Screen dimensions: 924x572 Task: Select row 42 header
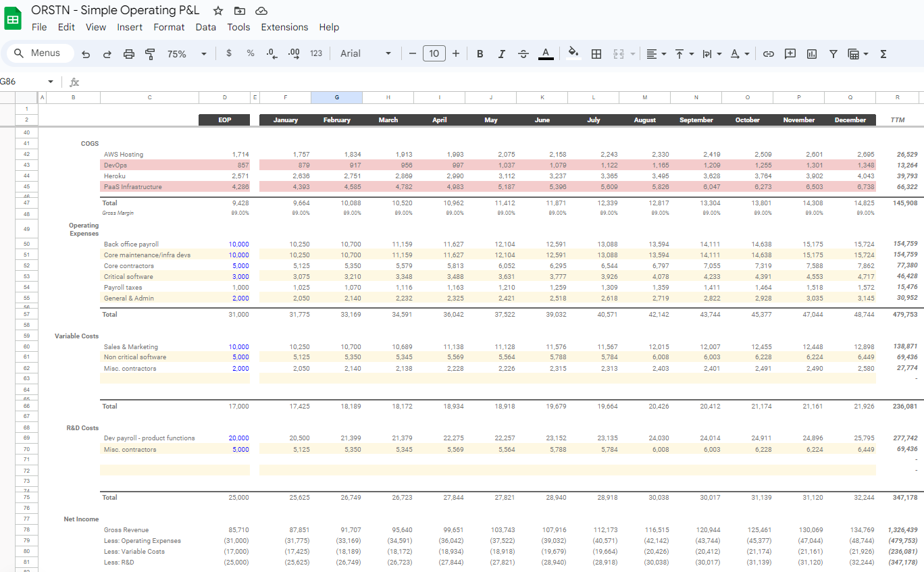point(26,155)
